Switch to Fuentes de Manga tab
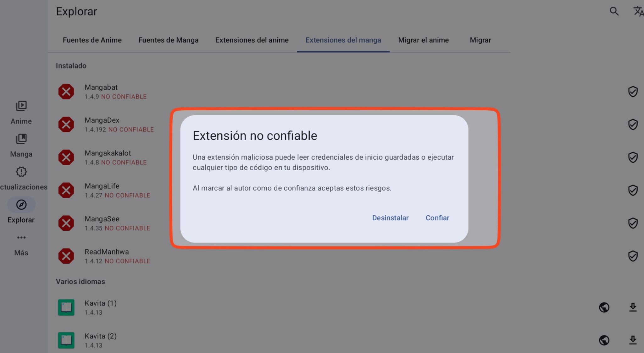The width and height of the screenshot is (644, 353). point(168,40)
